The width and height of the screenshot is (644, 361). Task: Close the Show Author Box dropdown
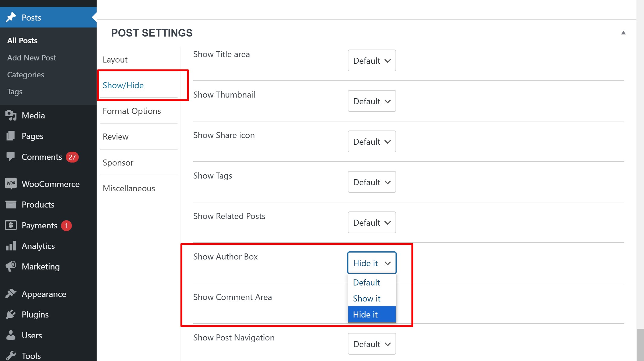pyautogui.click(x=372, y=263)
